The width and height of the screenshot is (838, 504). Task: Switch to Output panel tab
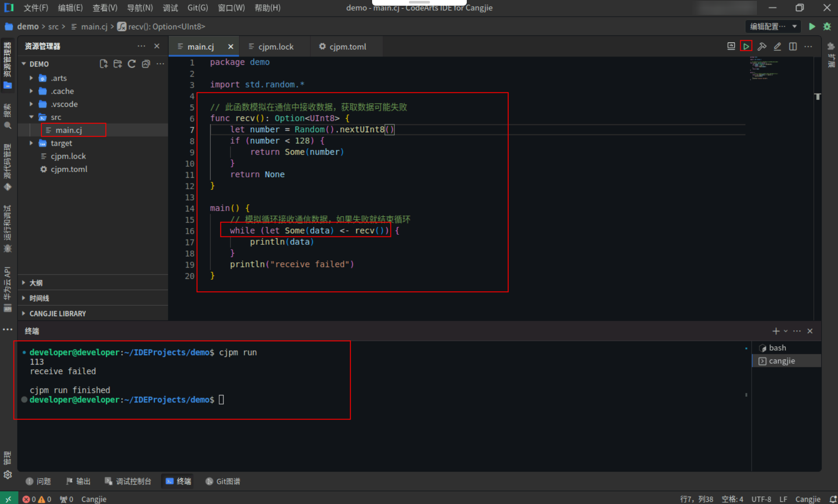point(78,481)
